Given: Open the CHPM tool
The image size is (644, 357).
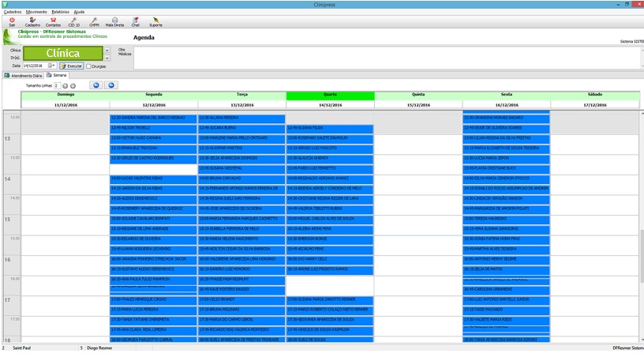Looking at the screenshot, I should [x=95, y=21].
